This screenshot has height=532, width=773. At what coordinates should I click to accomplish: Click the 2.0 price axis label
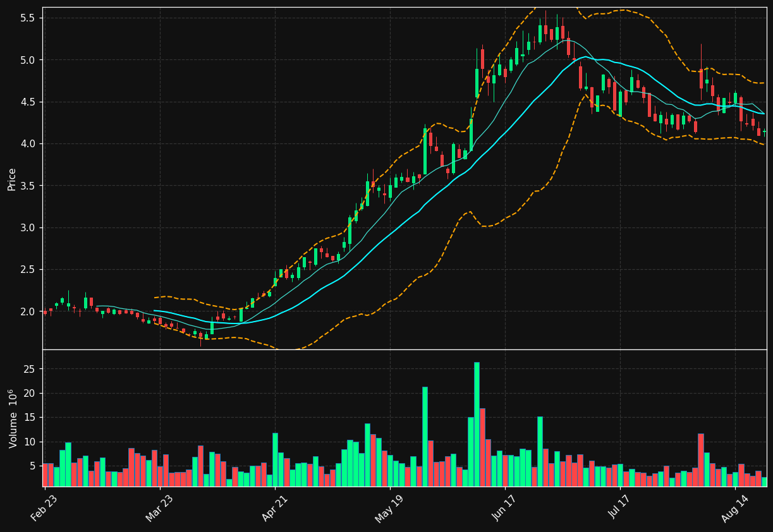coord(28,311)
